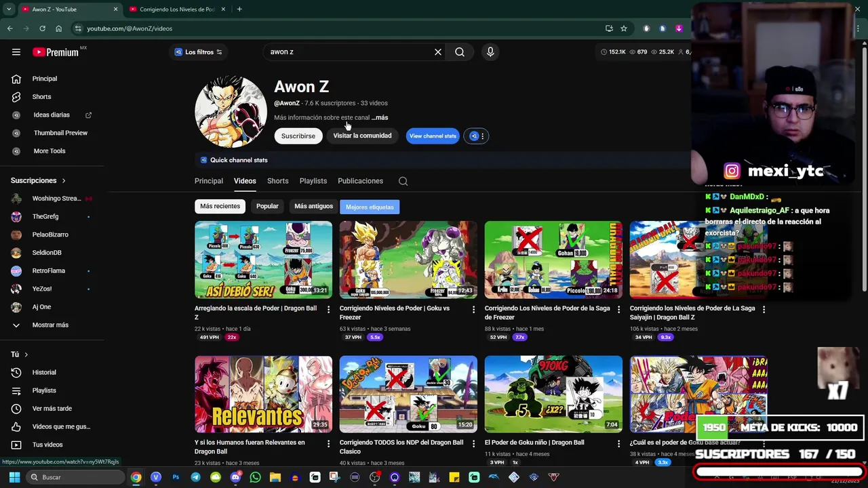Select Más antiguos sort chip

pyautogui.click(x=313, y=206)
